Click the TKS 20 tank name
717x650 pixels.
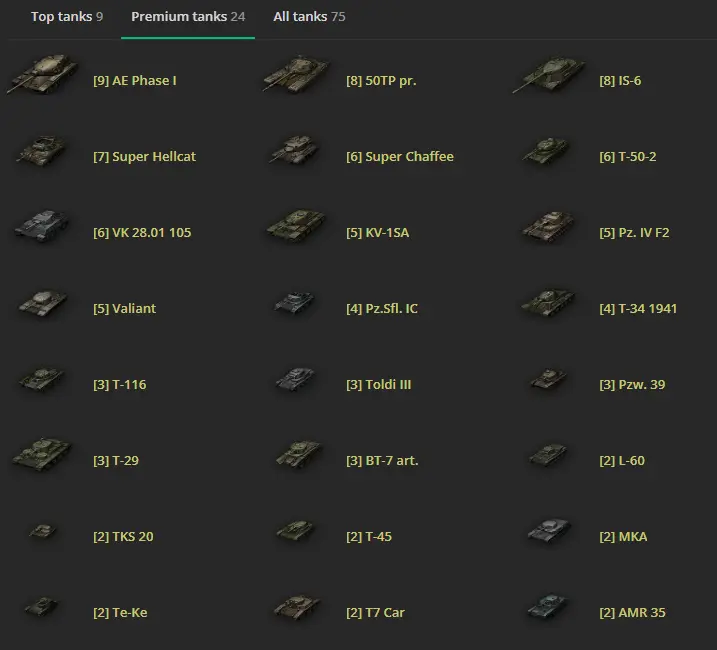tap(123, 537)
